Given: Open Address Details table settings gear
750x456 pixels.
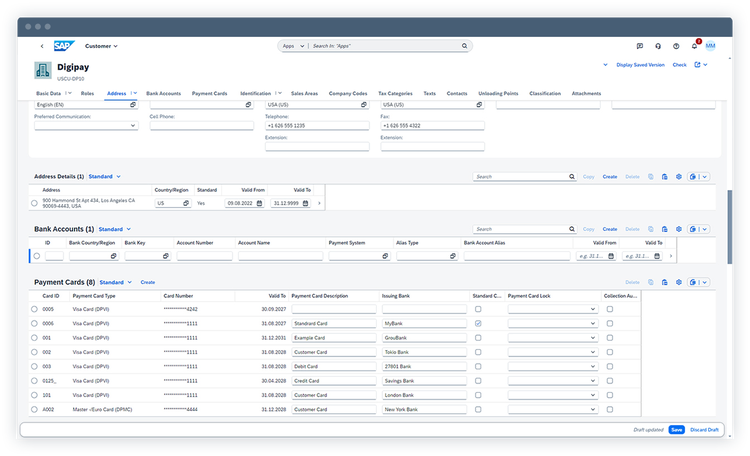Looking at the screenshot, I should (x=678, y=177).
